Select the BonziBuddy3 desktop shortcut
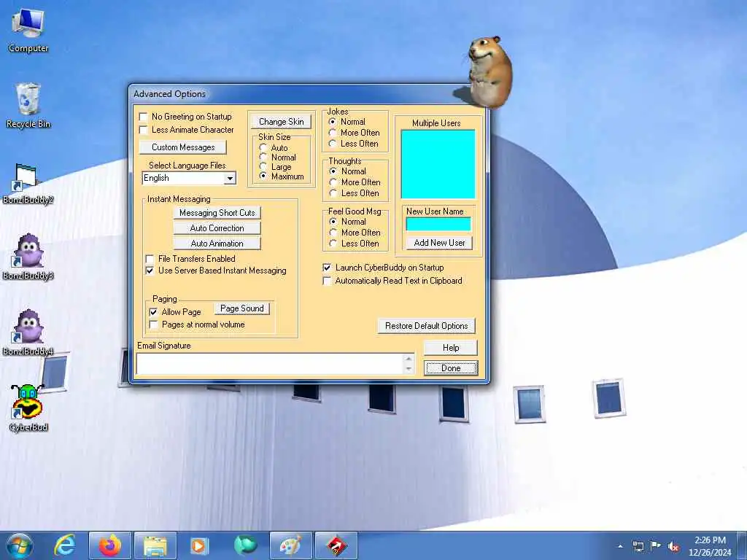Screen dimensions: 747x560 coord(28,257)
